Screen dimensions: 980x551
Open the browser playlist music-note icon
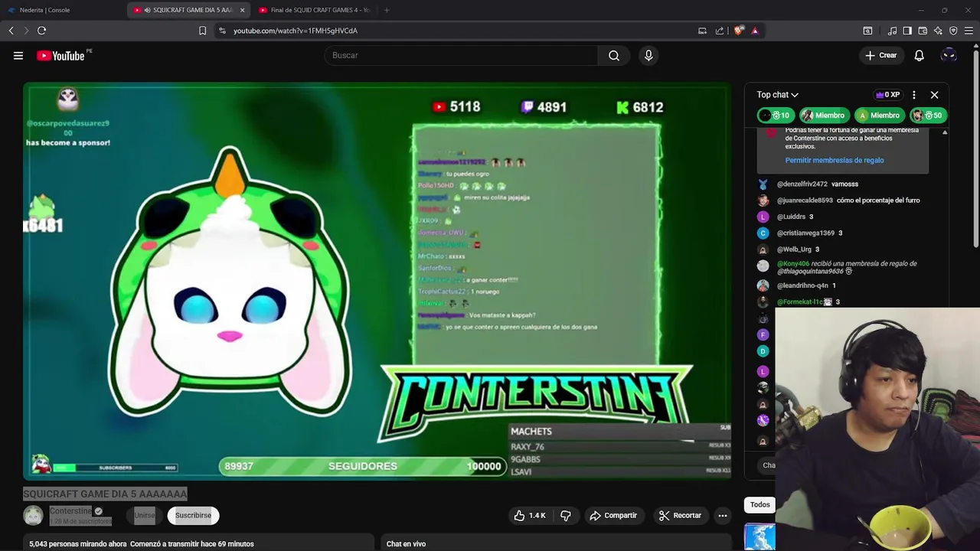892,31
